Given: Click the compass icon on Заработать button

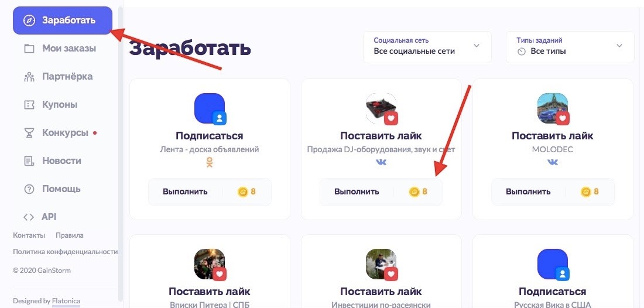Looking at the screenshot, I should (x=29, y=20).
